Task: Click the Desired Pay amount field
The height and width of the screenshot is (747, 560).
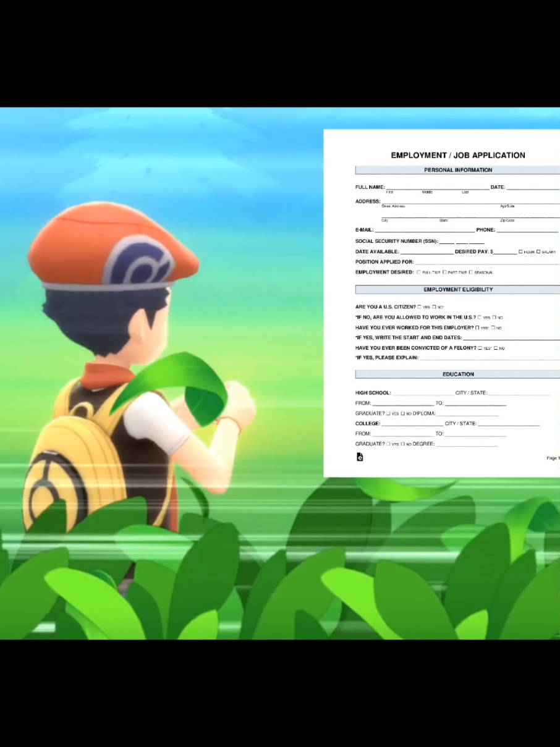Action: 505,251
